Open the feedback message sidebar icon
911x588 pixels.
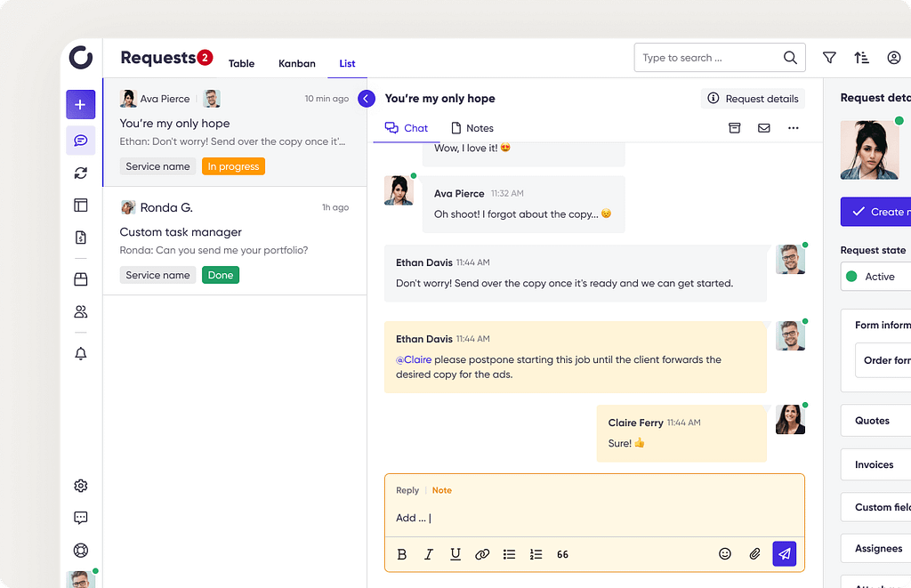(81, 518)
